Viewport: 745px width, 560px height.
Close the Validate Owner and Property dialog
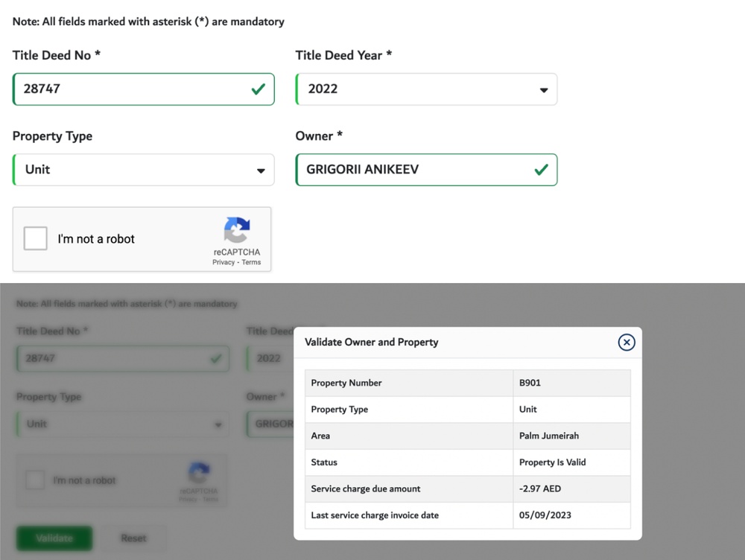click(627, 342)
